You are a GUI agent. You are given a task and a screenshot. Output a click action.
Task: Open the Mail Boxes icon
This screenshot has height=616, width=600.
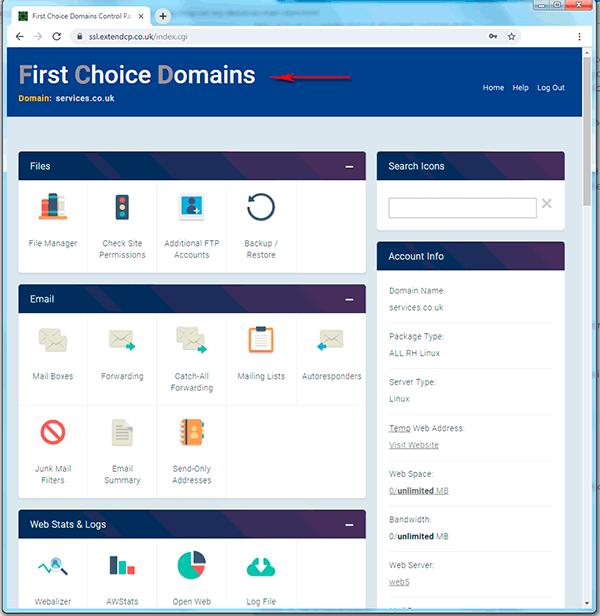53,340
